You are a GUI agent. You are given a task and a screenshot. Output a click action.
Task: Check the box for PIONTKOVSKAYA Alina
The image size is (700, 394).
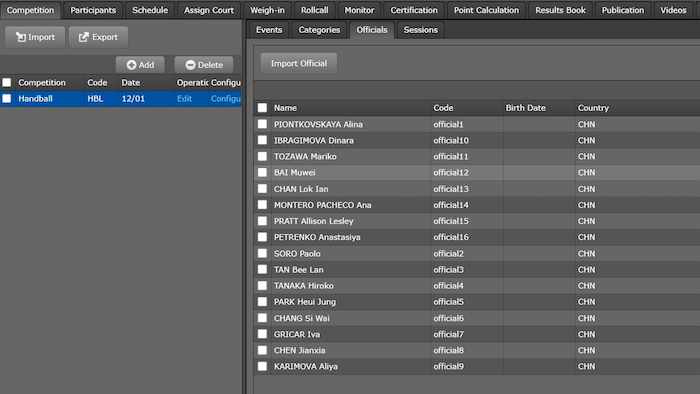[262, 124]
